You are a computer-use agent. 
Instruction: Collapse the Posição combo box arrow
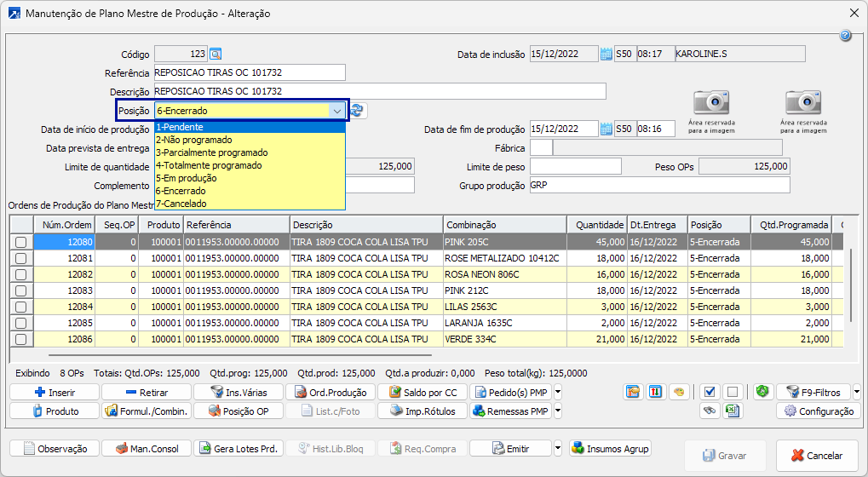click(x=337, y=111)
